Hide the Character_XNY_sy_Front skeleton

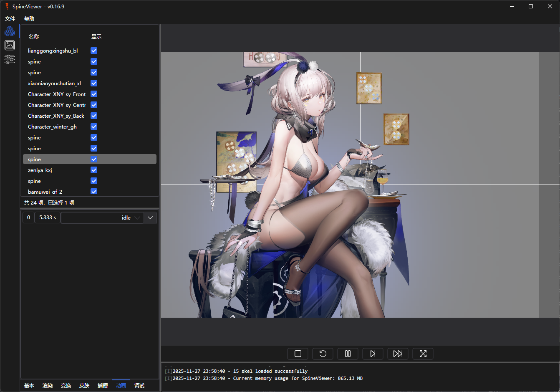pos(94,94)
